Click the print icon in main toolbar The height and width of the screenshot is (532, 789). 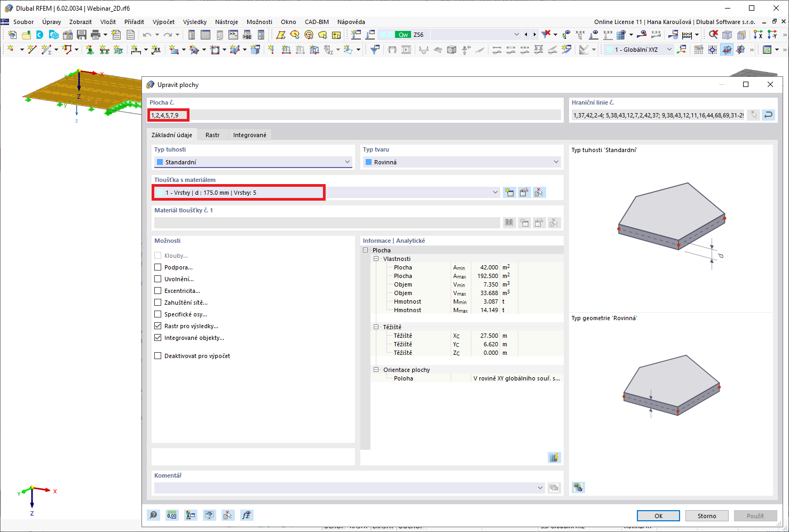pos(96,35)
